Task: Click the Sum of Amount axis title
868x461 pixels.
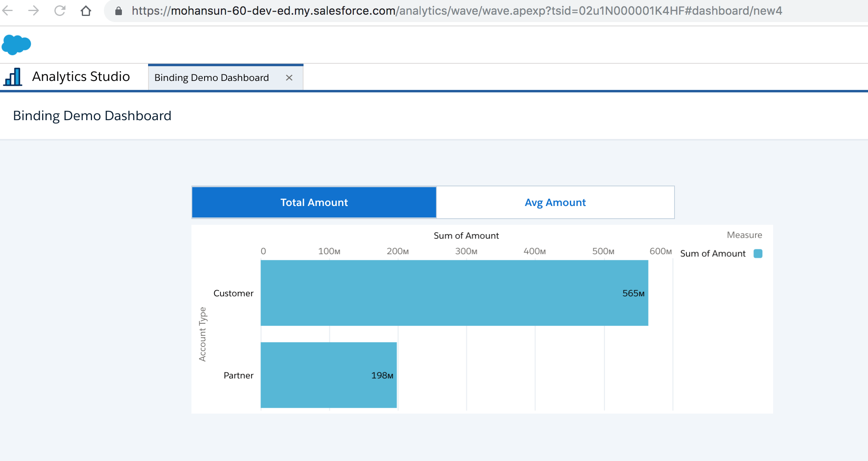Action: tap(466, 235)
